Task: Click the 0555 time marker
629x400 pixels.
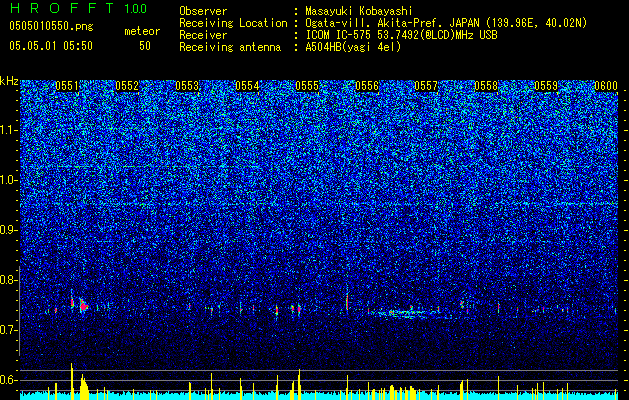Action: click(307, 86)
